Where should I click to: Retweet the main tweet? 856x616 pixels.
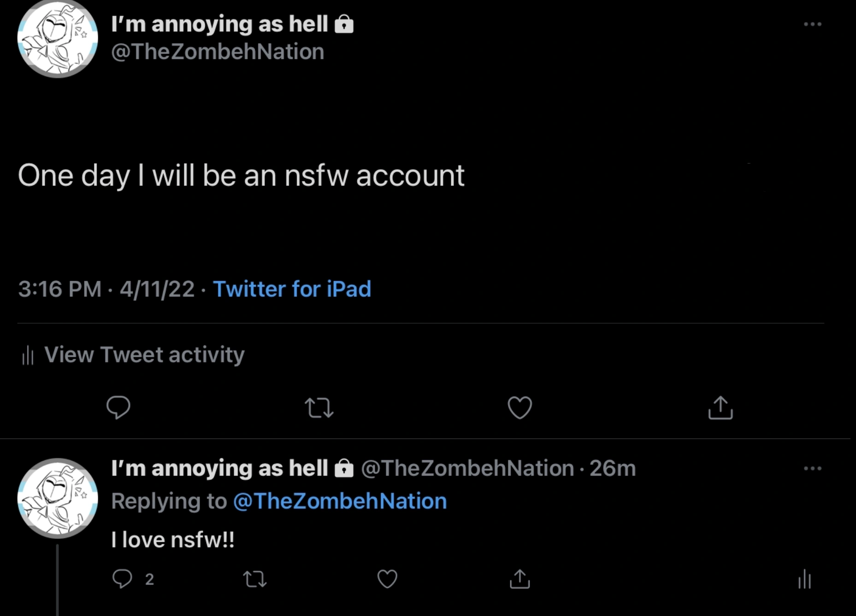319,408
